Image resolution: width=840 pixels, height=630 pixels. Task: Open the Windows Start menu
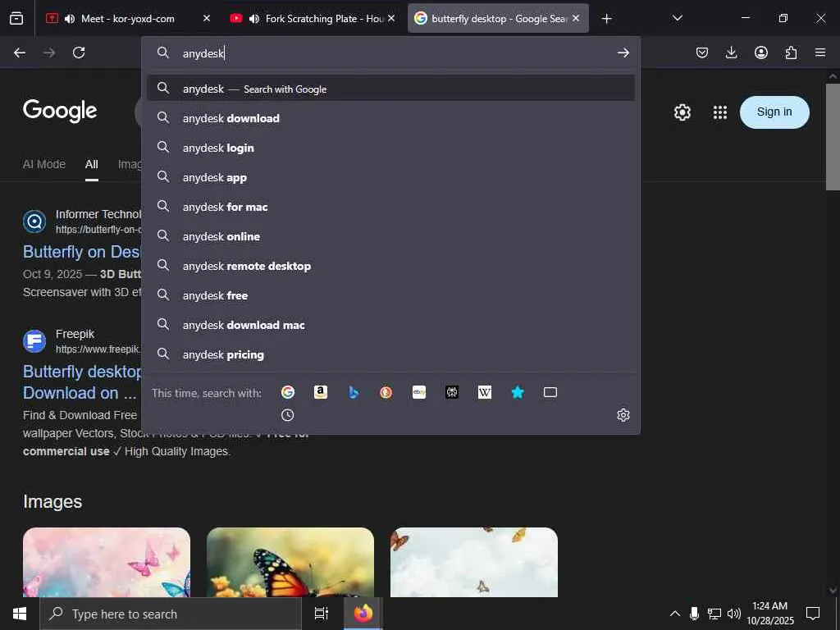[x=20, y=614]
